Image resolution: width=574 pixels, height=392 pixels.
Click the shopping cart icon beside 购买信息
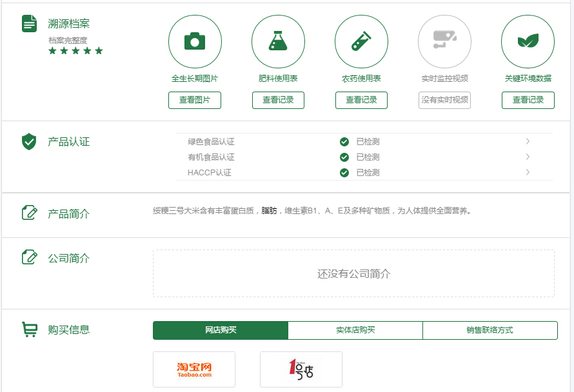[29, 329]
